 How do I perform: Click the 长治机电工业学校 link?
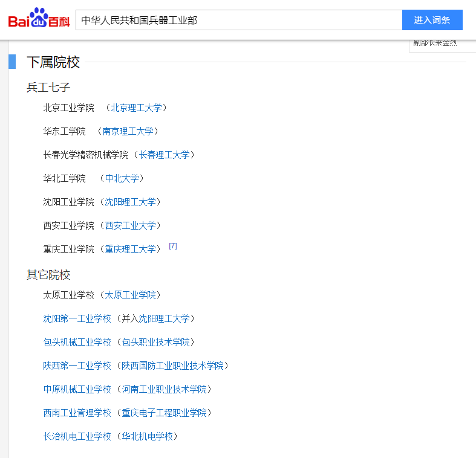[x=77, y=436]
